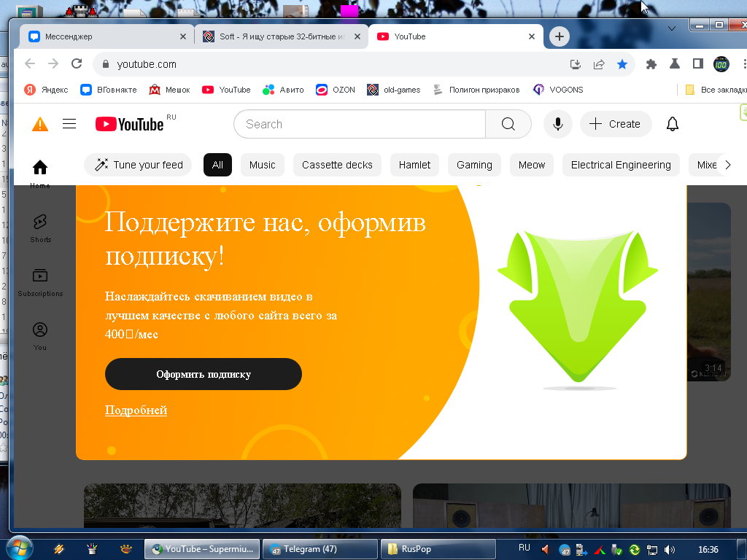Select the All filter chip
Screen dimensions: 747x560
pyautogui.click(x=217, y=165)
